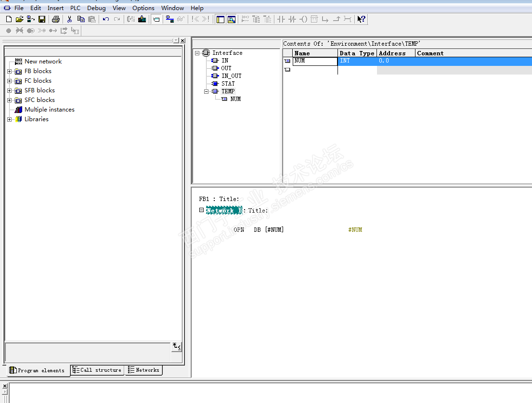Image resolution: width=532 pixels, height=403 pixels.
Task: Toggle the Overviews panel toolbar button
Action: tap(221, 19)
